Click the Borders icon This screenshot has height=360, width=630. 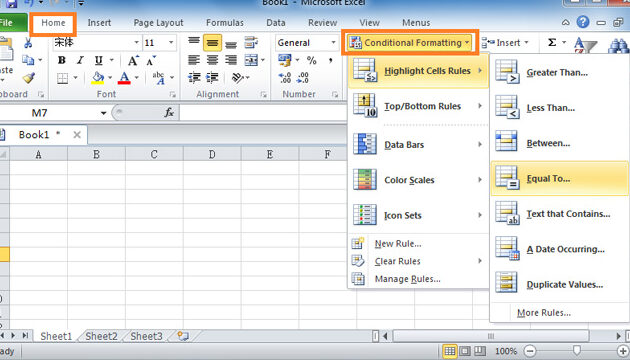coord(62,78)
